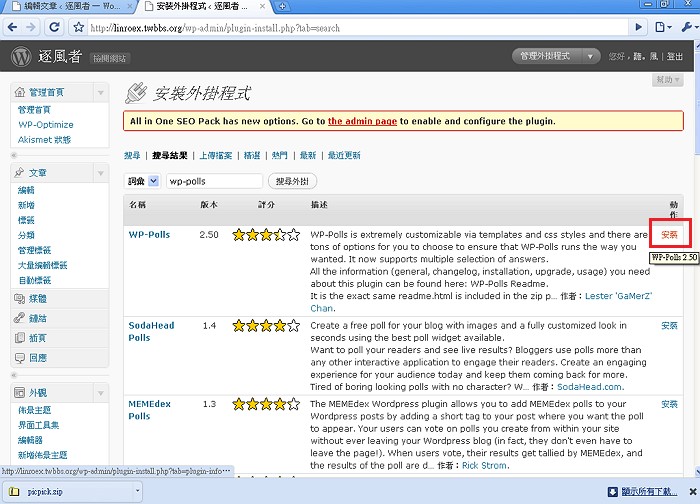Bookmark page with the star icon
Image resolution: width=700 pixels, height=504 pixels.
point(79,27)
